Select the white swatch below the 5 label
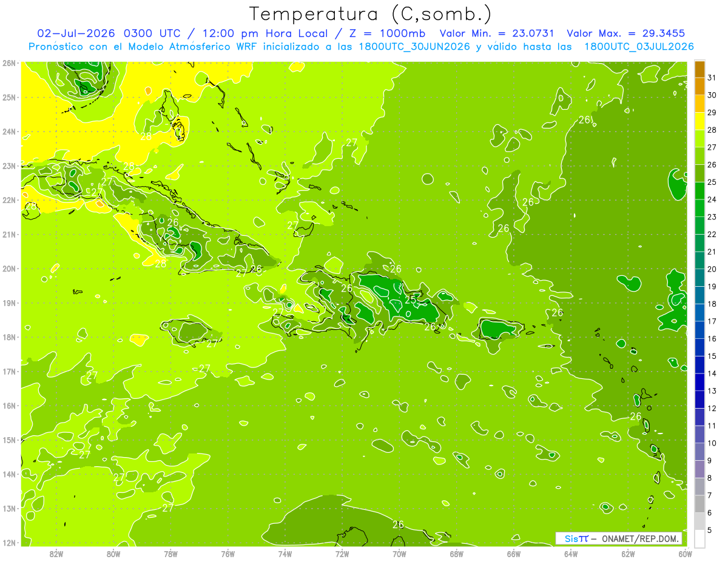The width and height of the screenshot is (728, 562). [699, 539]
